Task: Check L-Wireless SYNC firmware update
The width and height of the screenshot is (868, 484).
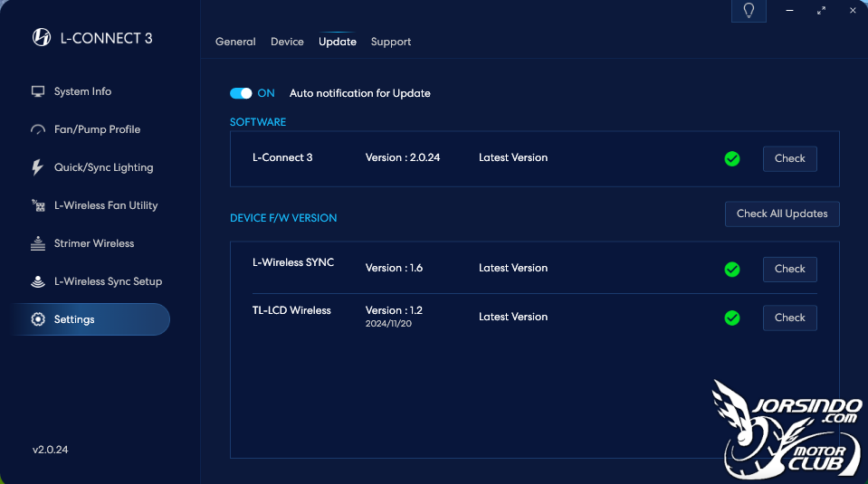Action: [x=789, y=270]
